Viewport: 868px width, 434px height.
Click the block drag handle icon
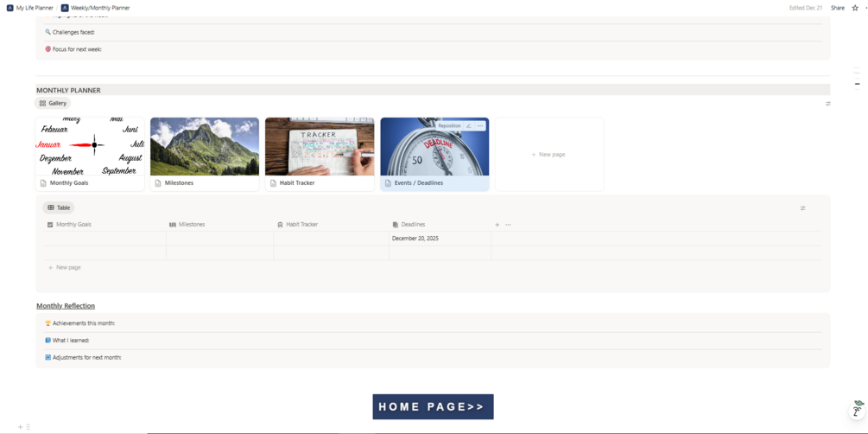pos(29,427)
